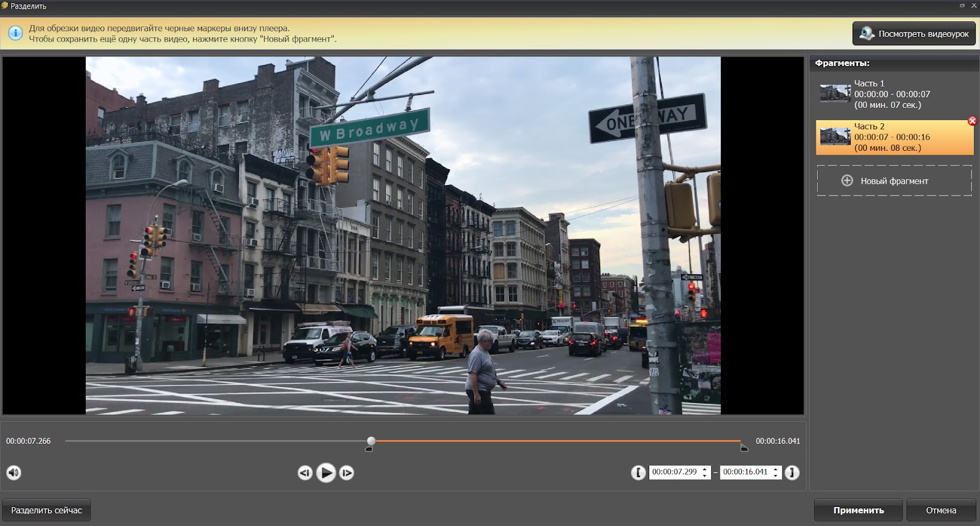Select the Часть 2 fragment

pyautogui.click(x=894, y=137)
